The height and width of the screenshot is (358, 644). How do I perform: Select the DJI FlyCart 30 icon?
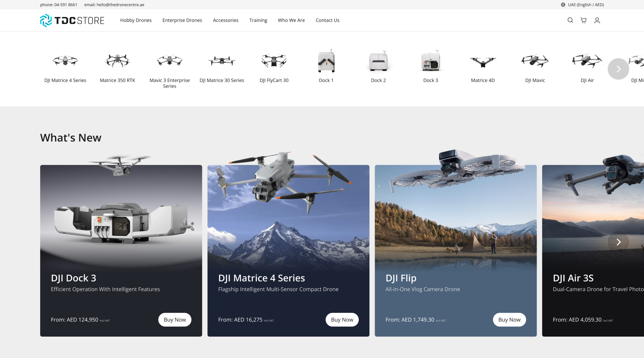pos(274,61)
